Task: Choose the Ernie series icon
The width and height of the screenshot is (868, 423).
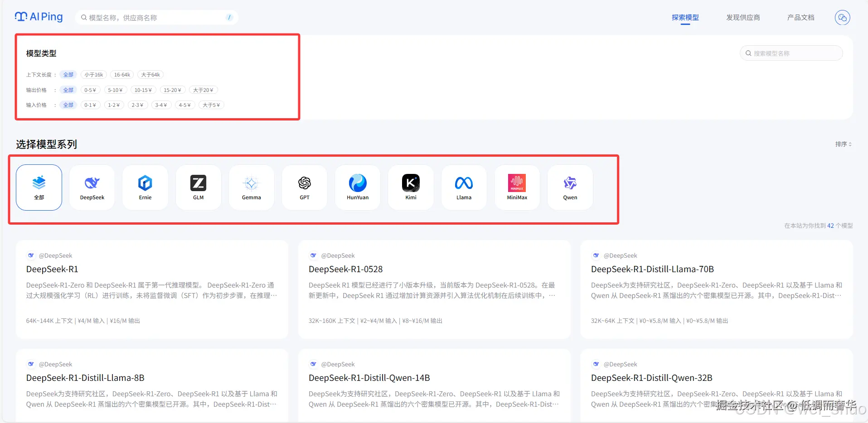Action: 145,183
